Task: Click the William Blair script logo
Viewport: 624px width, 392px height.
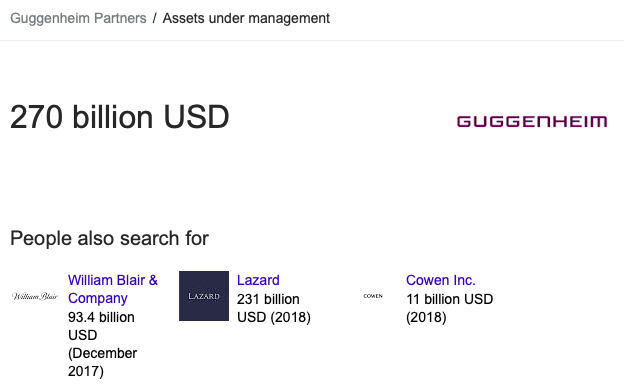Action: point(35,296)
